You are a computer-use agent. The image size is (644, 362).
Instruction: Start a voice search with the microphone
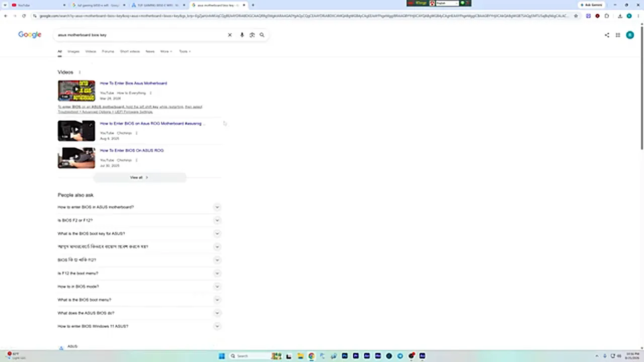coord(242,35)
